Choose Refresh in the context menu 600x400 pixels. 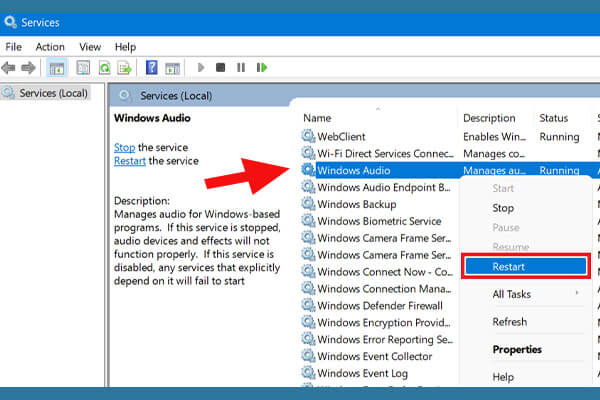coord(510,322)
